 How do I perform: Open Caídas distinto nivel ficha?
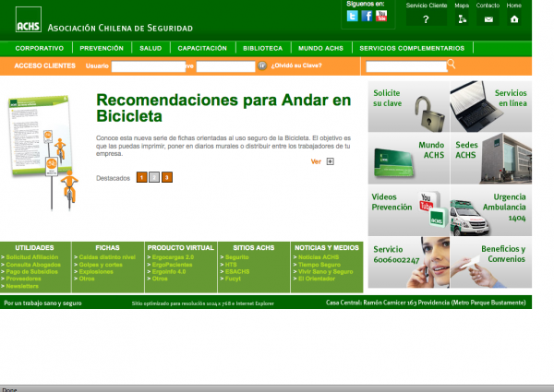tap(107, 257)
